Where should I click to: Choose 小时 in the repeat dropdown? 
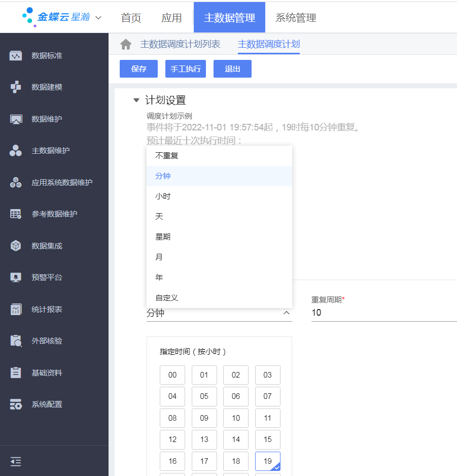tap(219, 196)
